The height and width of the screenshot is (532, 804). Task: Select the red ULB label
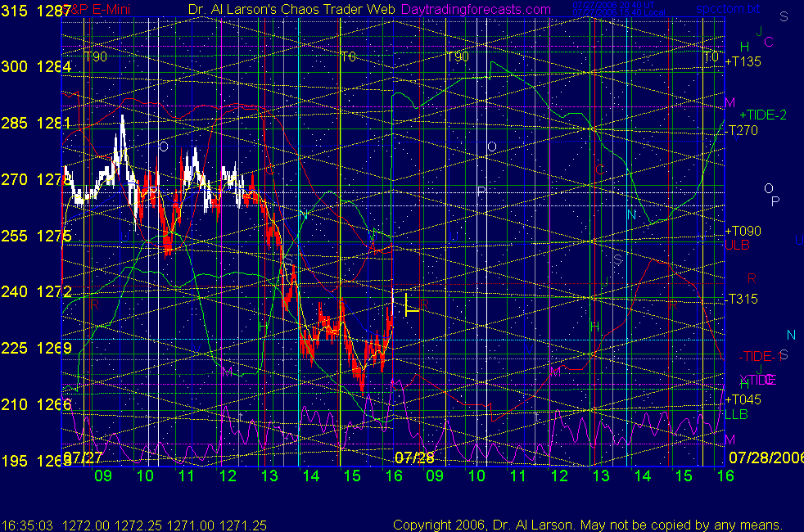pyautogui.click(x=738, y=245)
